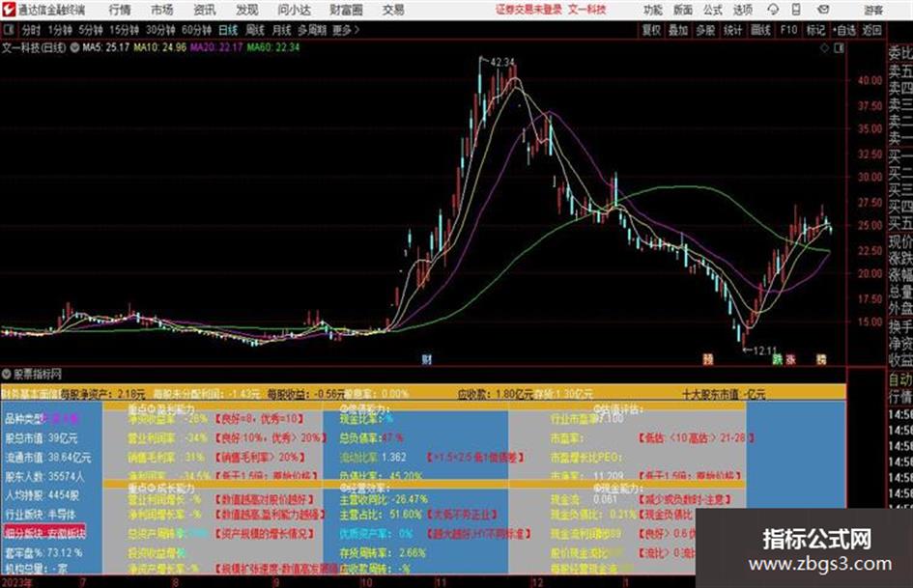Switch to 15分钟 timeframe
The width and height of the screenshot is (913, 588).
coord(125,30)
